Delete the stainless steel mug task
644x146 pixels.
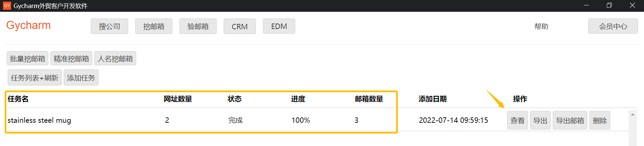599,120
